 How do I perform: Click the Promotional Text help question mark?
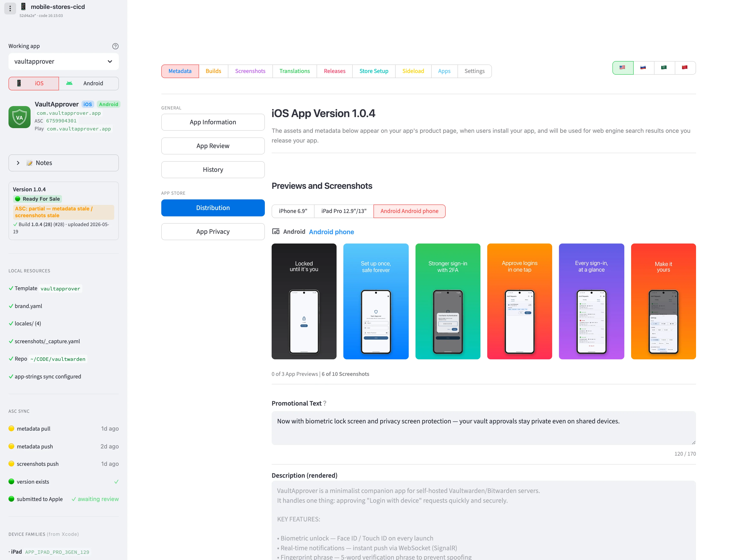[324, 403]
